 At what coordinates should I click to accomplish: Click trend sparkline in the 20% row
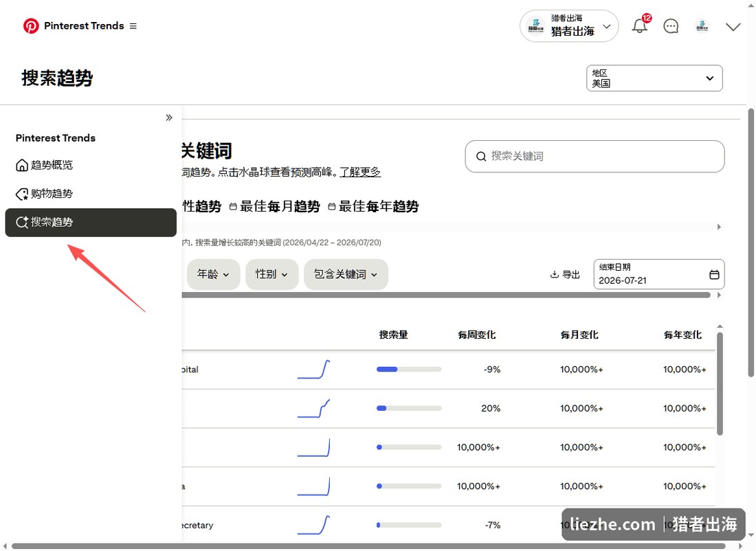[314, 408]
